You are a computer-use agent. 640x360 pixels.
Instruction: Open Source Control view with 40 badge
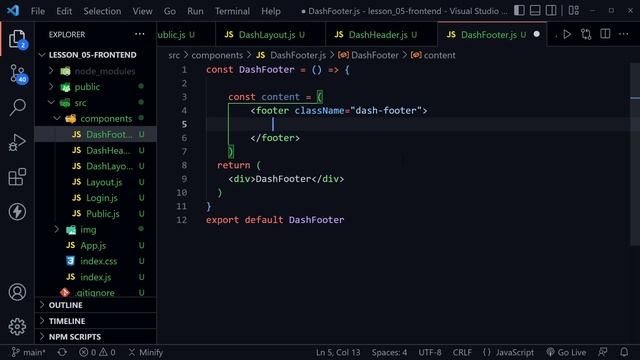(17, 74)
